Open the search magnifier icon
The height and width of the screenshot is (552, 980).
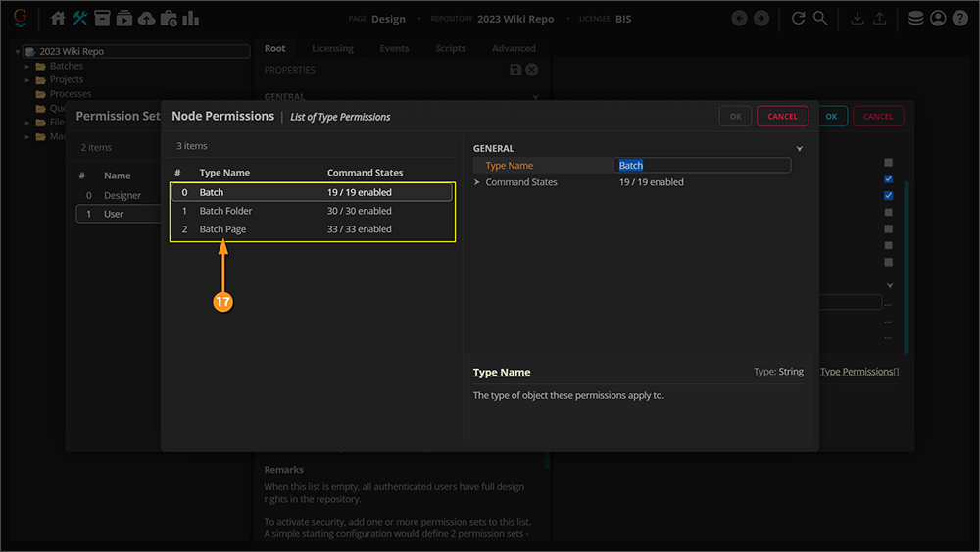(x=820, y=19)
